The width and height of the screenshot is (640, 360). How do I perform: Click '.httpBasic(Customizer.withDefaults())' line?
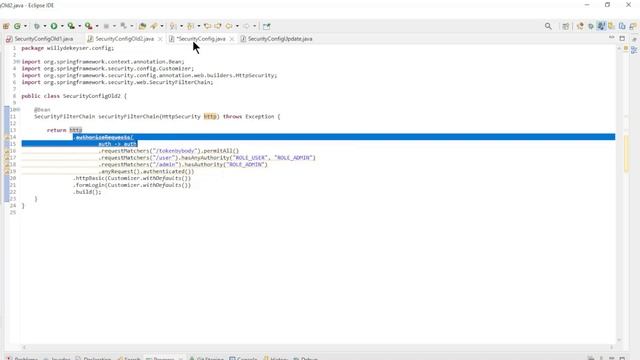tap(132, 178)
